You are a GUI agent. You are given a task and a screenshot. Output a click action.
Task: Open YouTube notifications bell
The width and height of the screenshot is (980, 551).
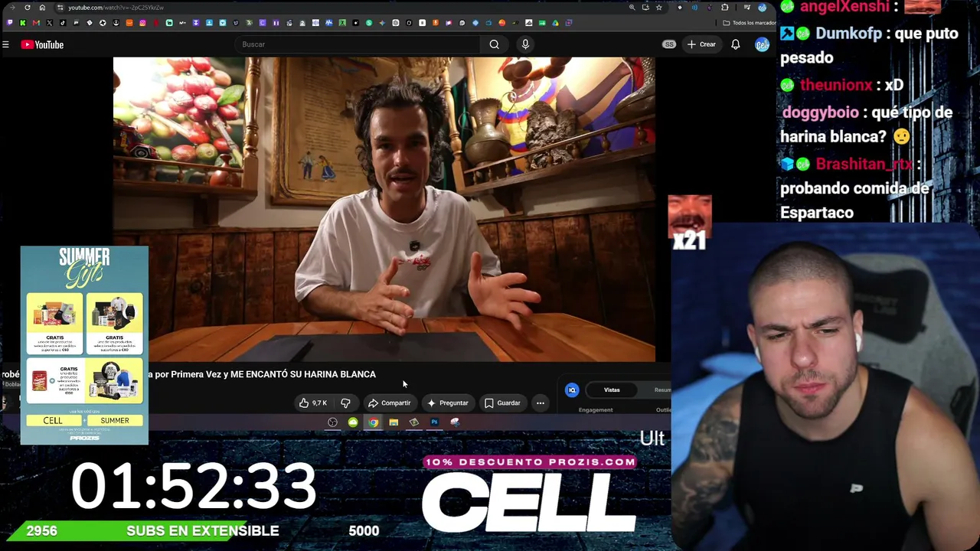tap(736, 44)
